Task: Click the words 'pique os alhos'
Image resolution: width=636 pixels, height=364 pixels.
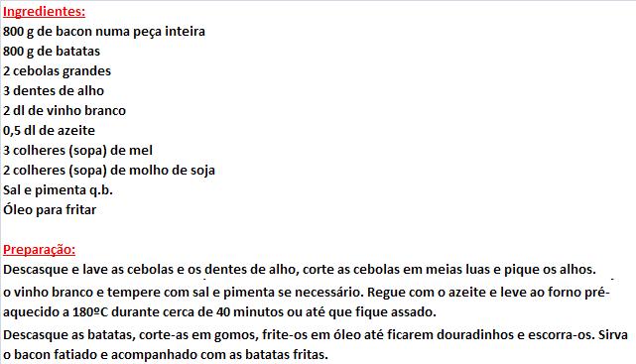Action: pos(550,269)
